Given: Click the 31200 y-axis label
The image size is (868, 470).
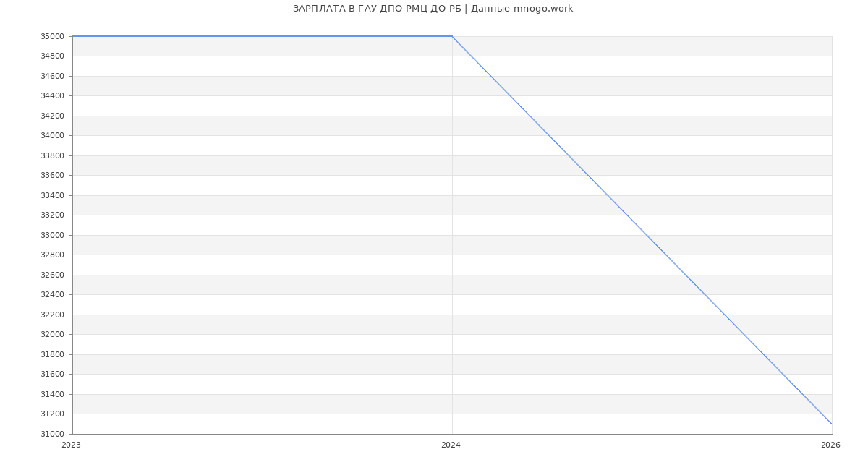Looking at the screenshot, I should 52,414.
